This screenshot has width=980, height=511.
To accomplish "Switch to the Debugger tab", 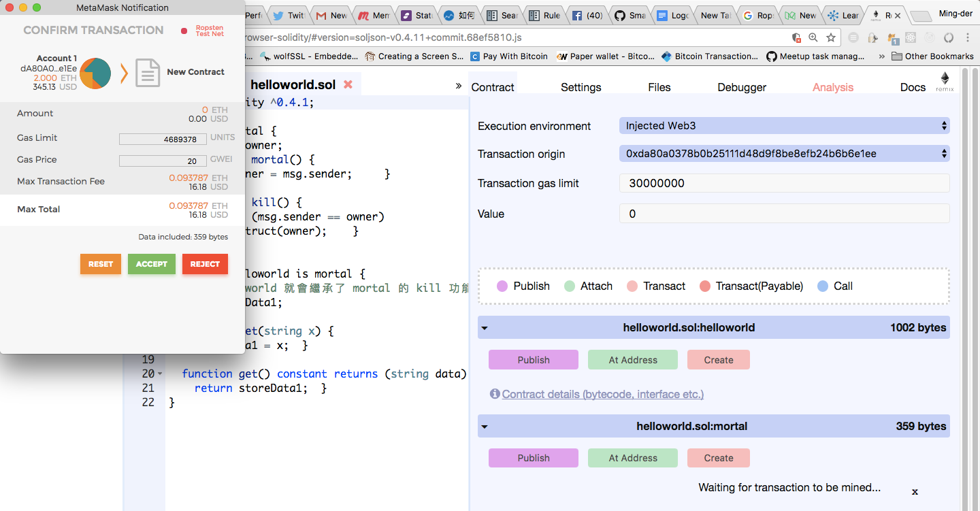I will 741,87.
